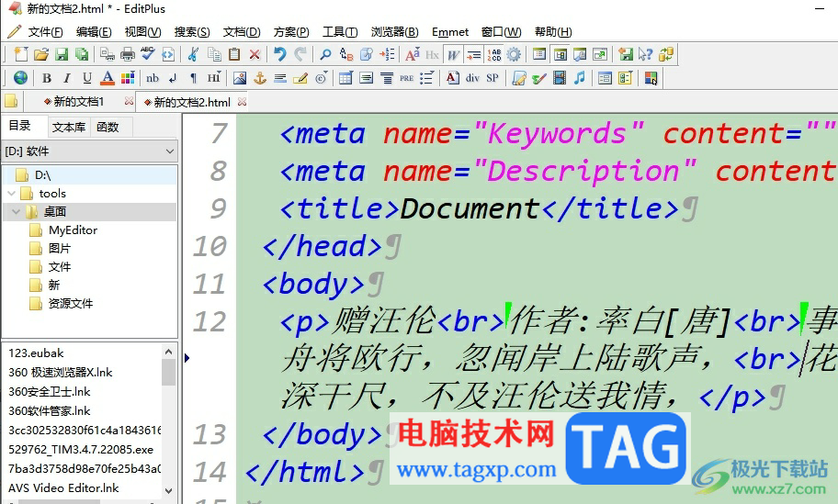Select AVS Video Editor.lnk file

[x=63, y=488]
